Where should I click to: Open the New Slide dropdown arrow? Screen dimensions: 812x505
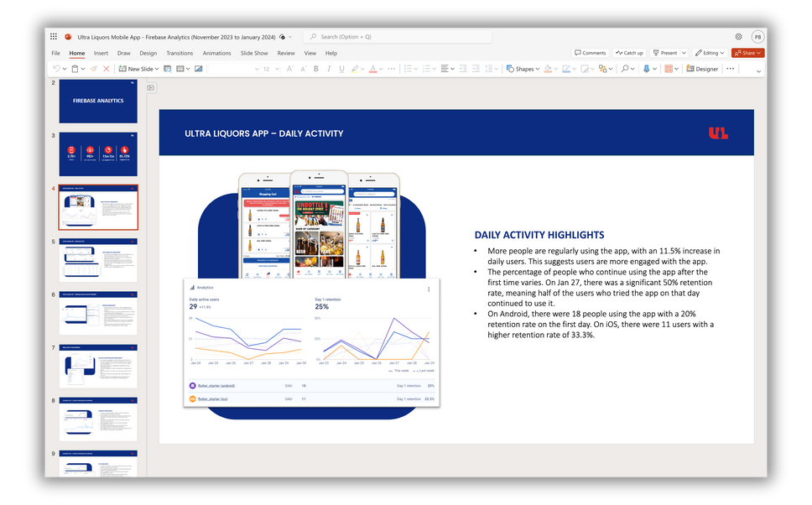coord(157,69)
